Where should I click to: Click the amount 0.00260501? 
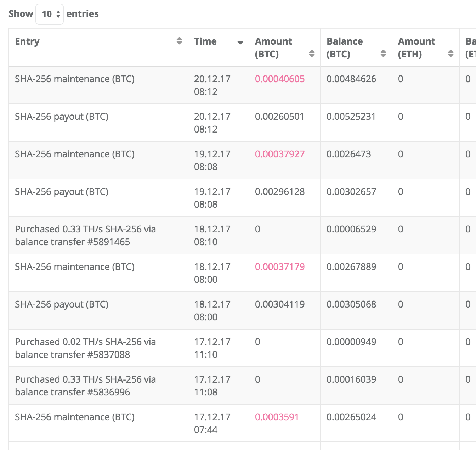[x=279, y=117]
